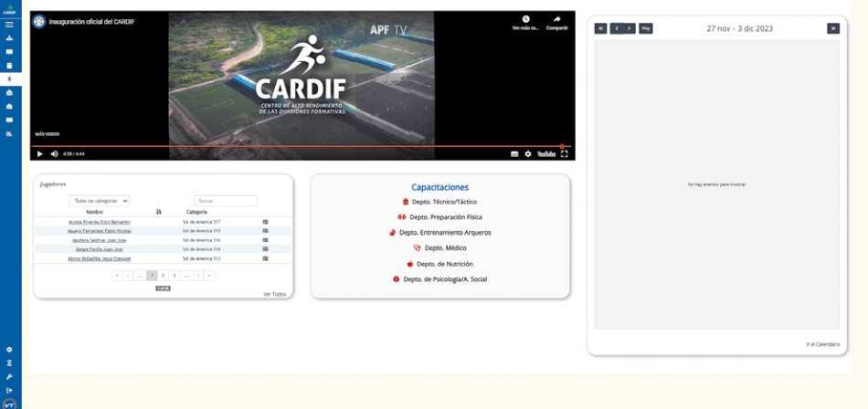Click the Hoy button in the calendar
Screen dimensions: 868x409
click(645, 28)
